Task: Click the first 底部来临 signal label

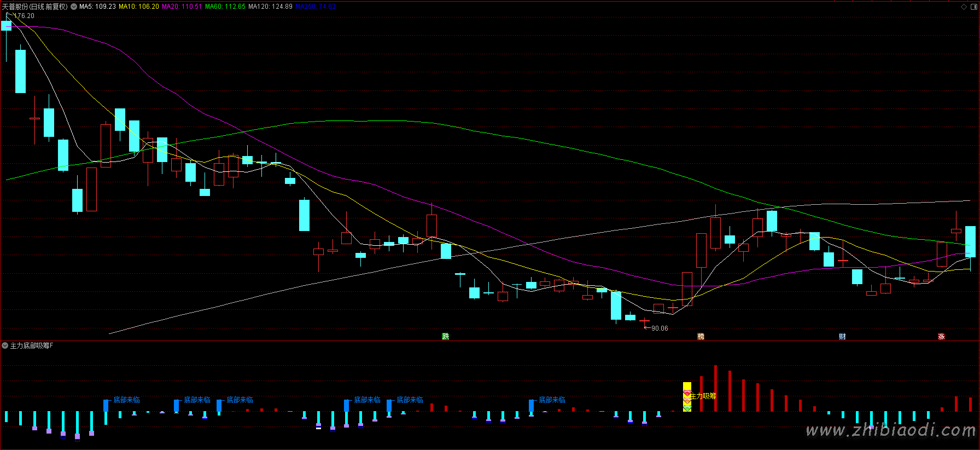Action: point(127,400)
